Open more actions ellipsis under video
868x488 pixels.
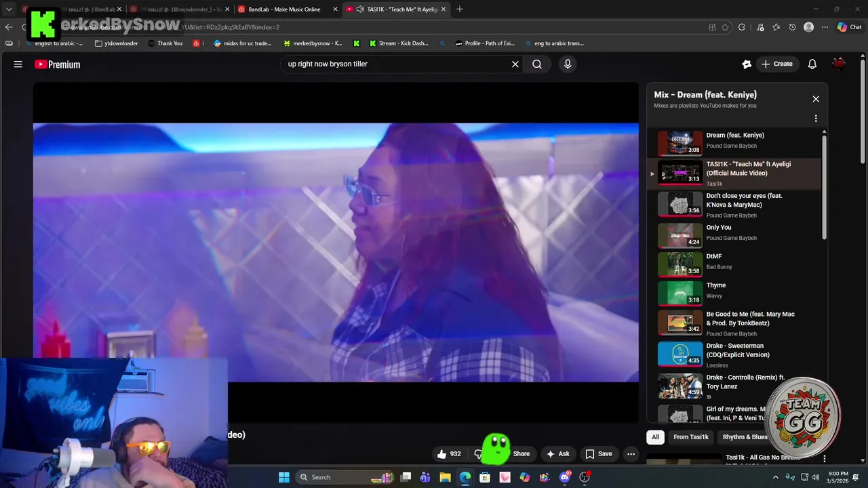[631, 454]
